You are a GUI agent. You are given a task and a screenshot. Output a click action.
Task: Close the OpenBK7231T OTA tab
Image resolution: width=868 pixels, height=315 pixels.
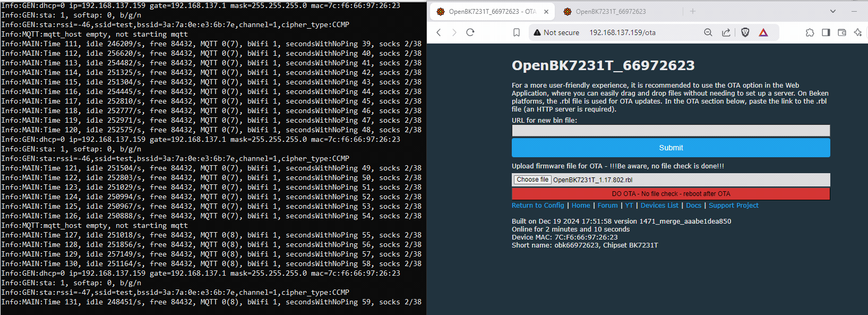(x=546, y=11)
